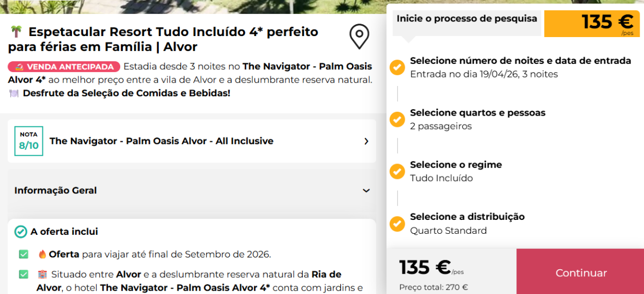The width and height of the screenshot is (644, 294).
Task: Click the green checkbox beside Situado entre Alvor
Action: coord(24,274)
